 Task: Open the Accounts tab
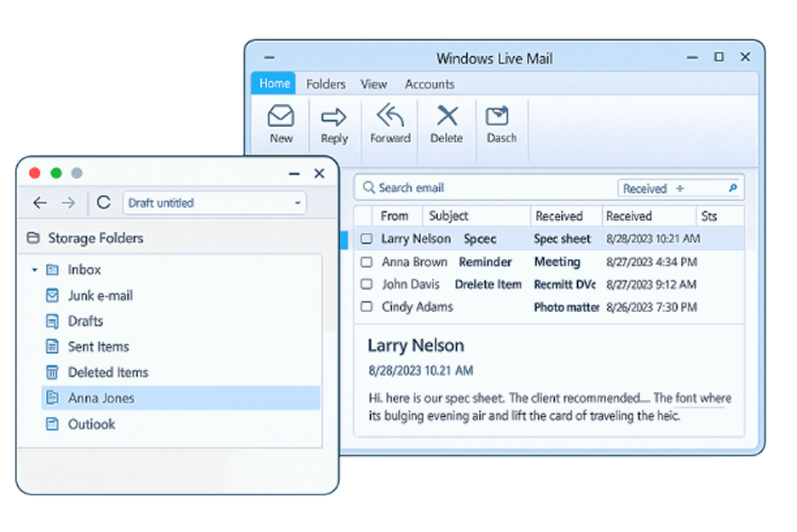click(429, 84)
